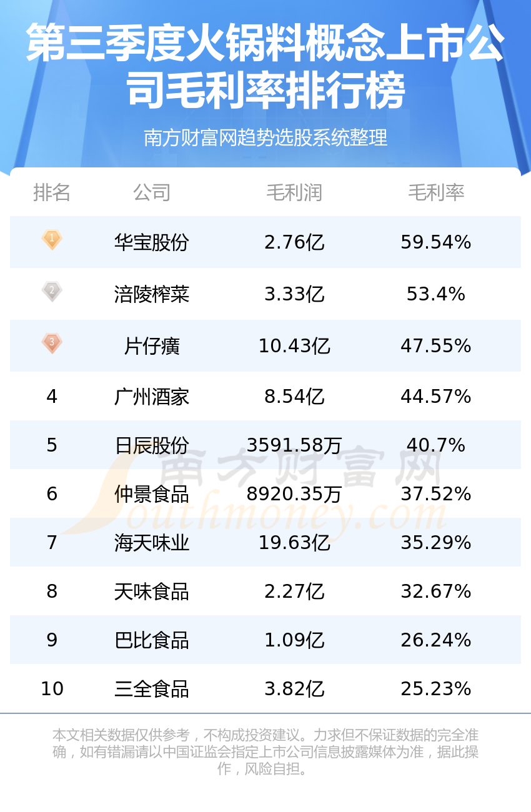Click the 南方财富网趋势选股系统整理 subtitle
The width and height of the screenshot is (531, 812).
[x=265, y=137]
